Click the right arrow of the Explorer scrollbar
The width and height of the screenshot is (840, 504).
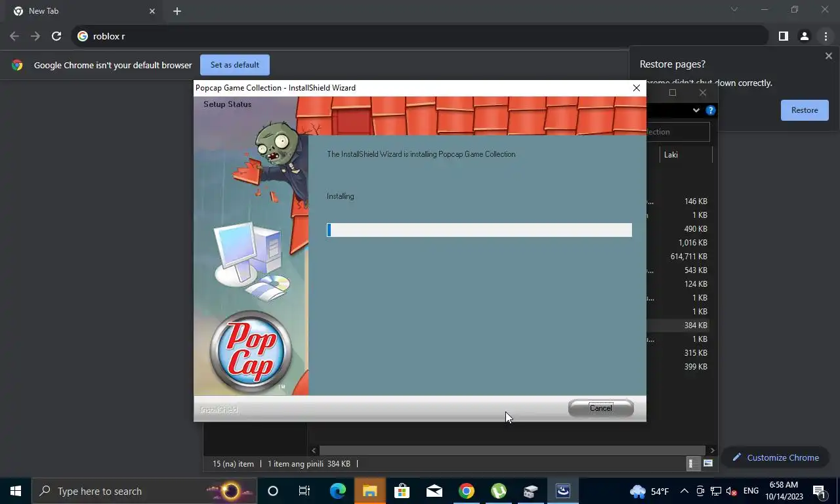[x=713, y=450]
